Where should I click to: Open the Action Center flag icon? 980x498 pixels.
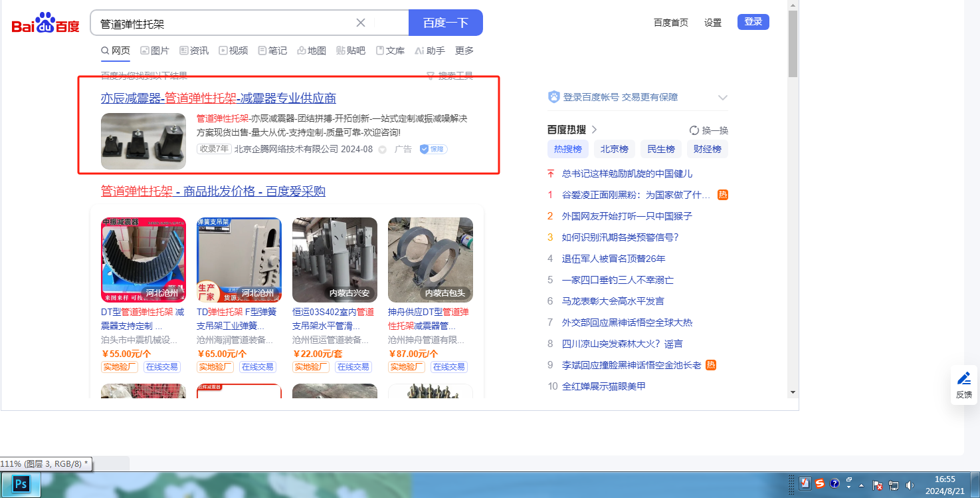[878, 485]
